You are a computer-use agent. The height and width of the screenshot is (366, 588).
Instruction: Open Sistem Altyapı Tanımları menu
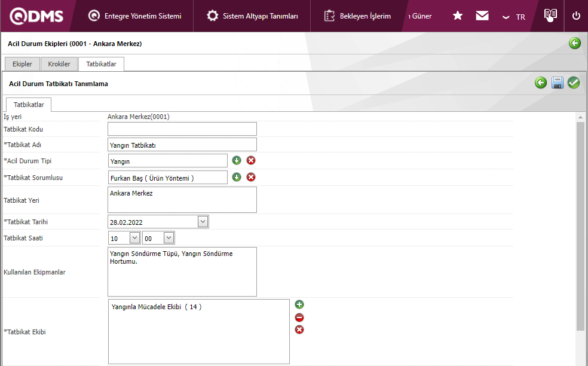252,16
